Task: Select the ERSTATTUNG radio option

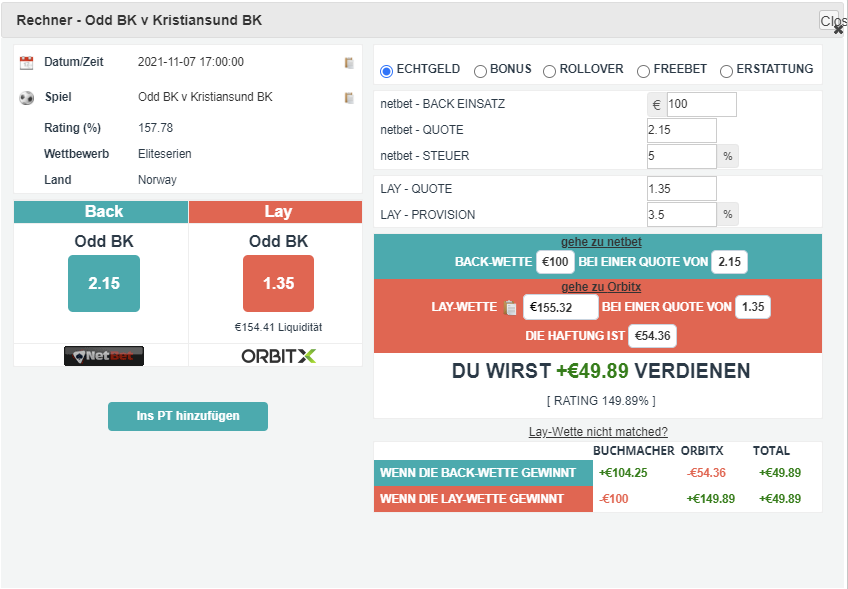Action: [726, 71]
